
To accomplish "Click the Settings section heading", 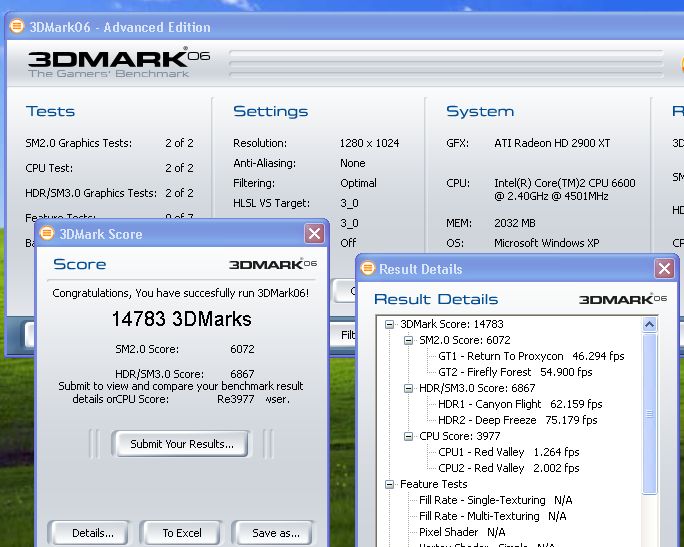I will pos(270,111).
